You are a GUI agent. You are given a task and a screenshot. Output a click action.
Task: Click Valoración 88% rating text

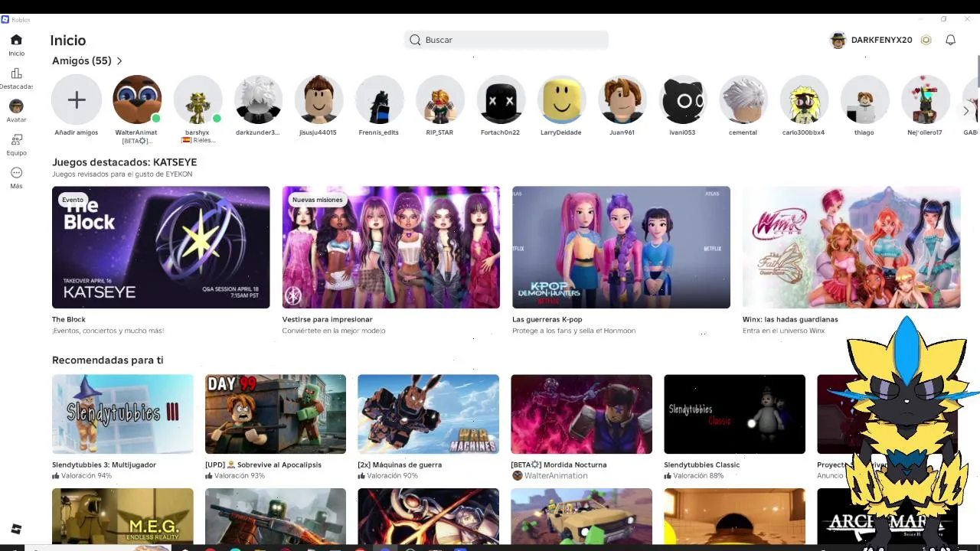698,475
